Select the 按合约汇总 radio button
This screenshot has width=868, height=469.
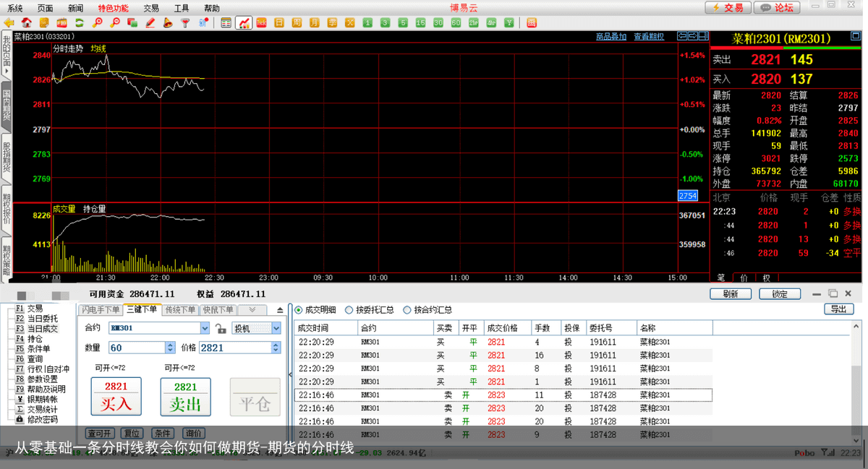pyautogui.click(x=407, y=310)
